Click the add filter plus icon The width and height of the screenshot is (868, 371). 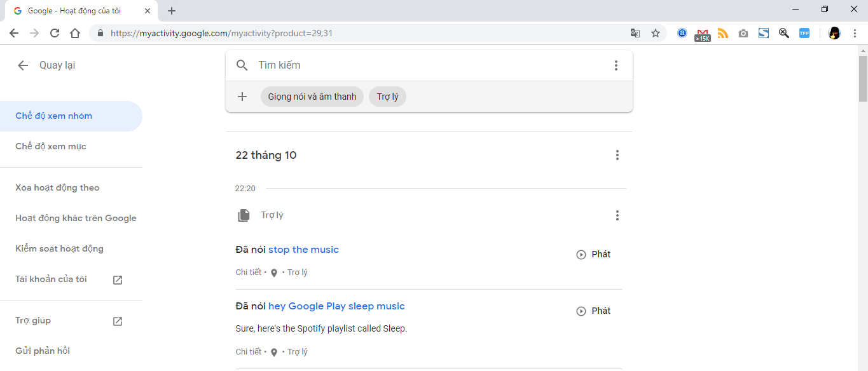(242, 97)
